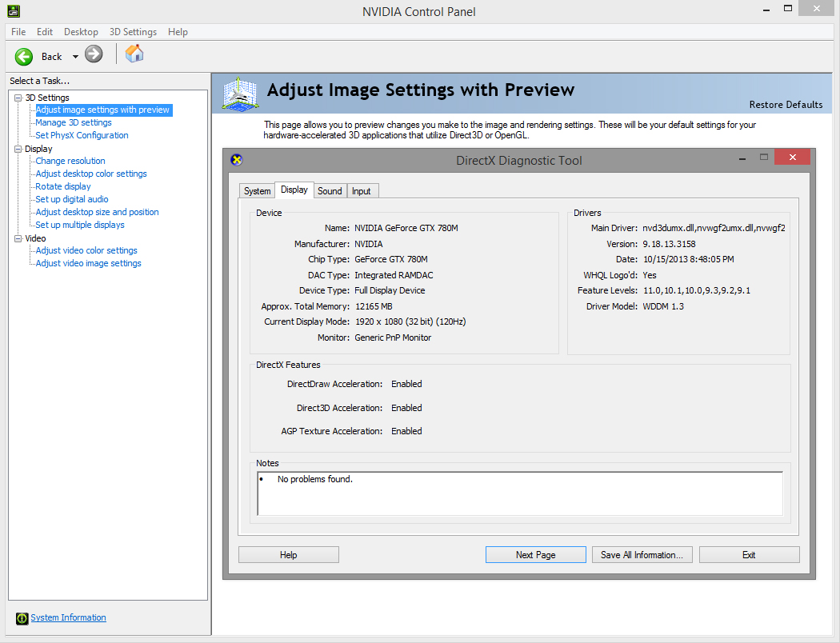This screenshot has height=643, width=840.
Task: Open Set up digital audio
Action: (x=72, y=199)
